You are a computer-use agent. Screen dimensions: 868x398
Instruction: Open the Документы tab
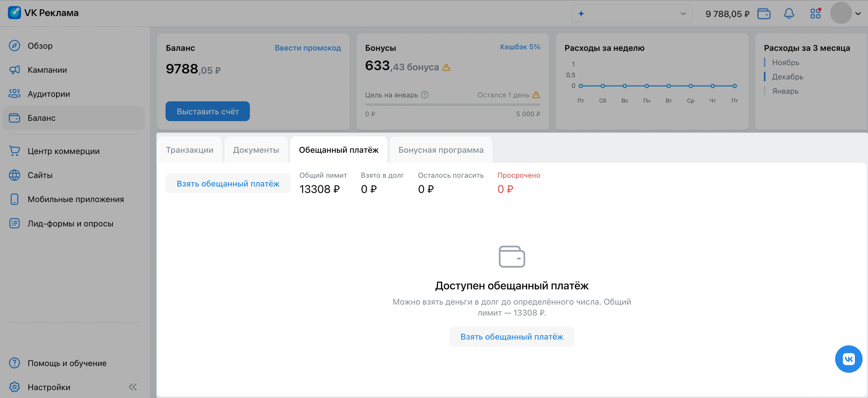pyautogui.click(x=256, y=150)
